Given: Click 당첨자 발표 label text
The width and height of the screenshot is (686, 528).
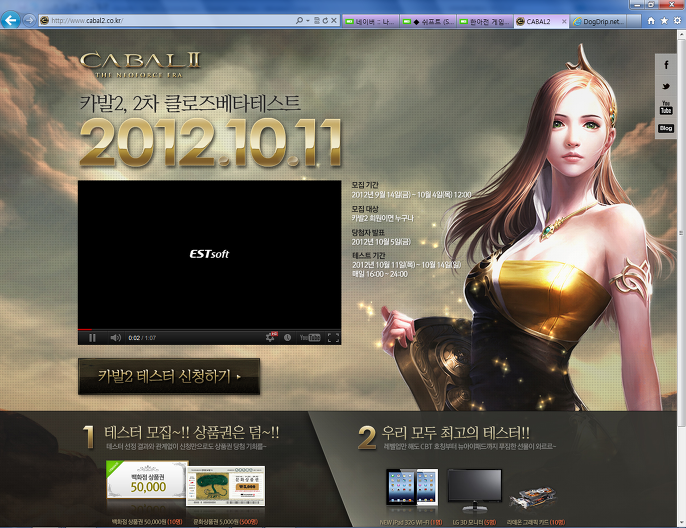Looking at the screenshot, I should (368, 232).
